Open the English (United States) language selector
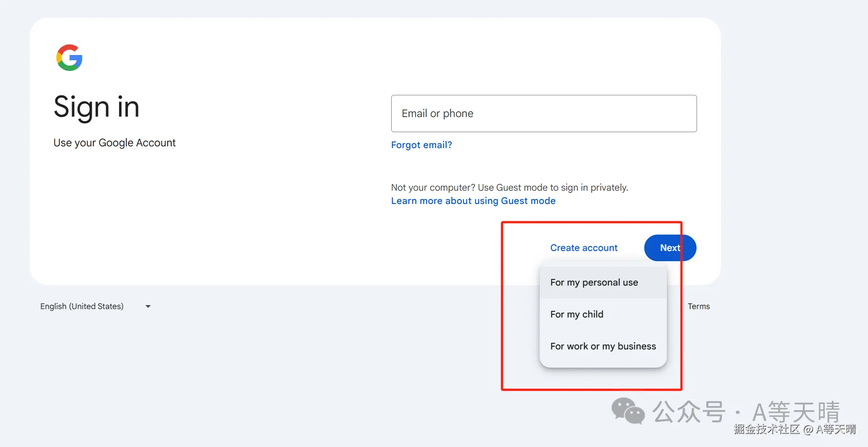Viewport: 868px width, 447px height. click(82, 306)
